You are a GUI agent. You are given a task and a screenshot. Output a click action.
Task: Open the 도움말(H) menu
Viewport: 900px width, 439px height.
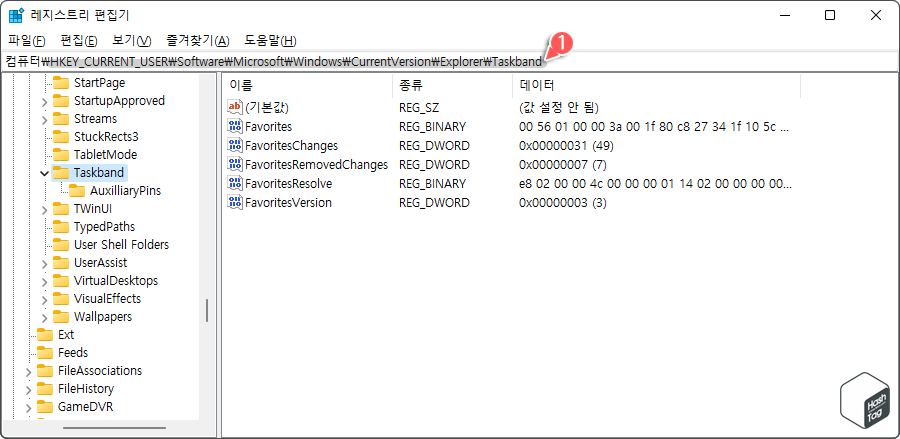[270, 41]
